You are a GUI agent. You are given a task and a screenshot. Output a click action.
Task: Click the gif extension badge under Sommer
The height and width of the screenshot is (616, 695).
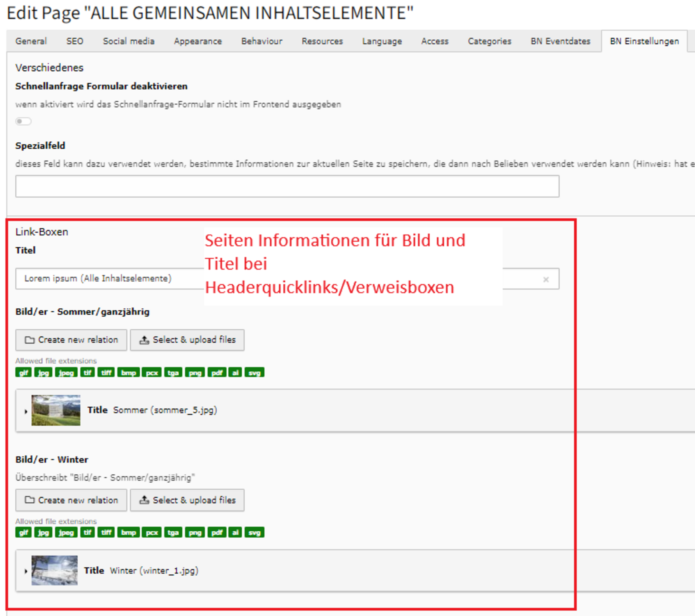tap(23, 373)
